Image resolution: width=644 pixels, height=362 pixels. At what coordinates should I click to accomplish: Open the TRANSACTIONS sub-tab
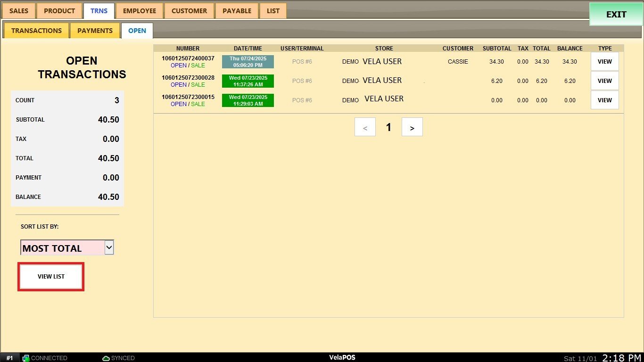pyautogui.click(x=36, y=31)
